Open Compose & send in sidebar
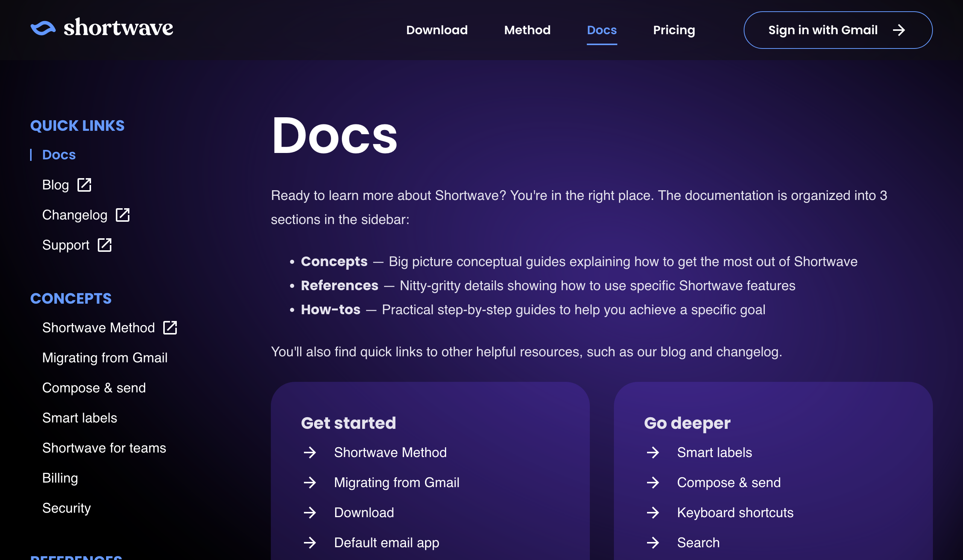This screenshot has width=963, height=560. click(94, 388)
